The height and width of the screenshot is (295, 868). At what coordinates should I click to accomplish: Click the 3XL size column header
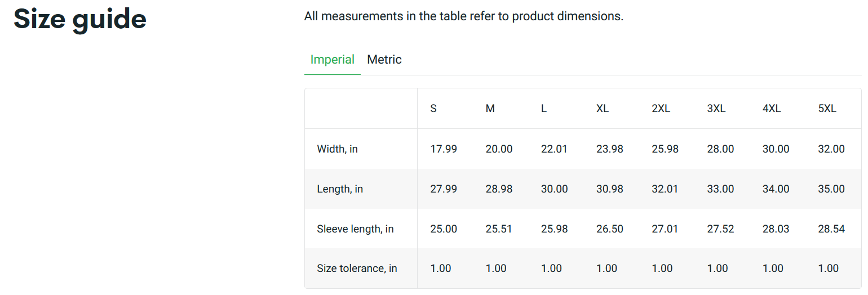tap(716, 109)
